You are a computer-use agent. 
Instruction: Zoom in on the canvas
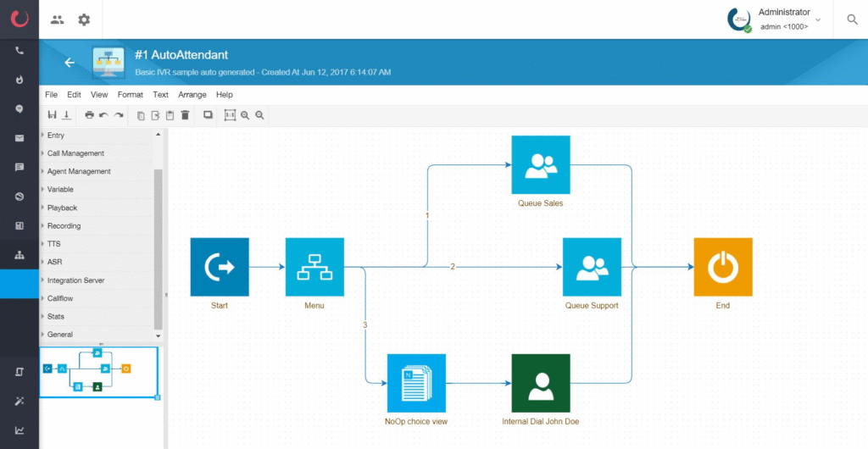pos(245,115)
